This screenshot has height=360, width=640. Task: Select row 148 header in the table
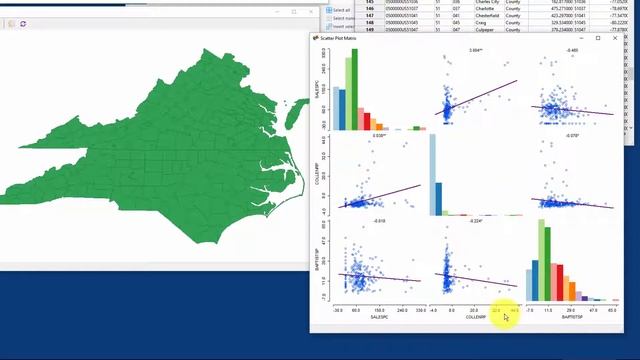click(370, 23)
